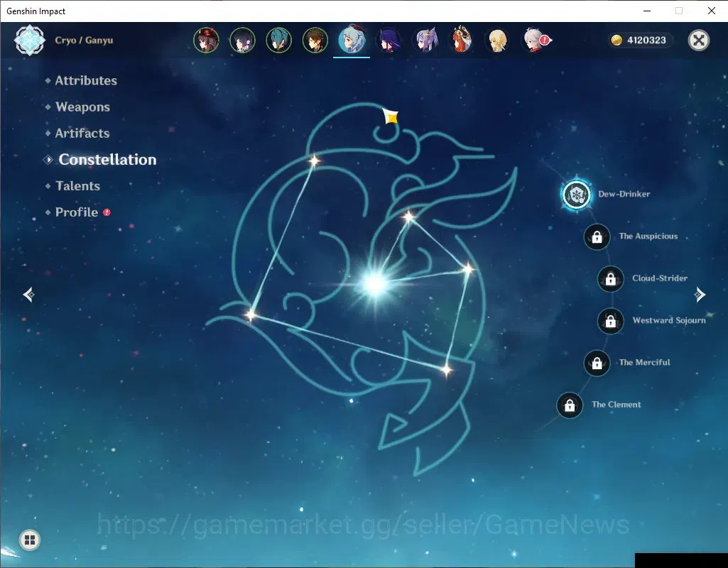Select the teal-haired character portrait
Screen dimensions: 728x568
[278, 40]
